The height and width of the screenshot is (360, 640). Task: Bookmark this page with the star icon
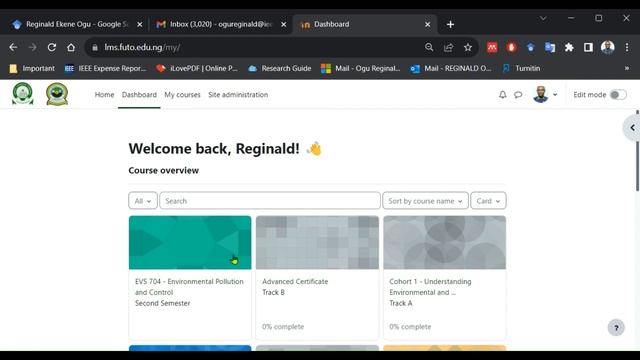(468, 47)
